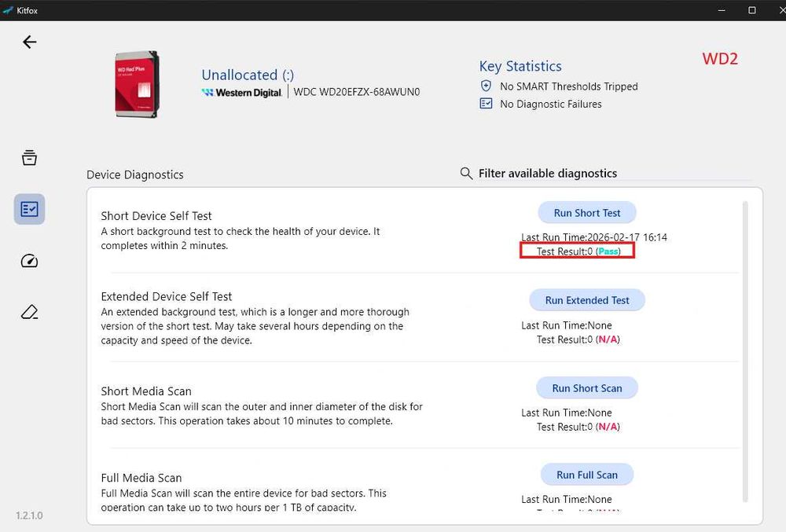Click Short Media Scan N/A result

608,427
